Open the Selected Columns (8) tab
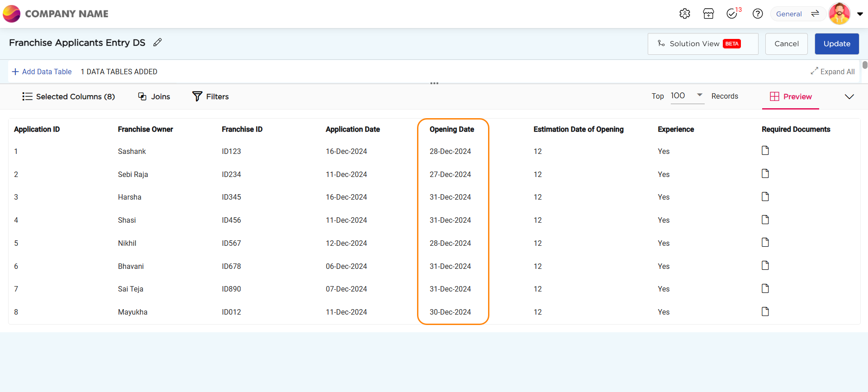This screenshot has width=868, height=392. pos(69,96)
